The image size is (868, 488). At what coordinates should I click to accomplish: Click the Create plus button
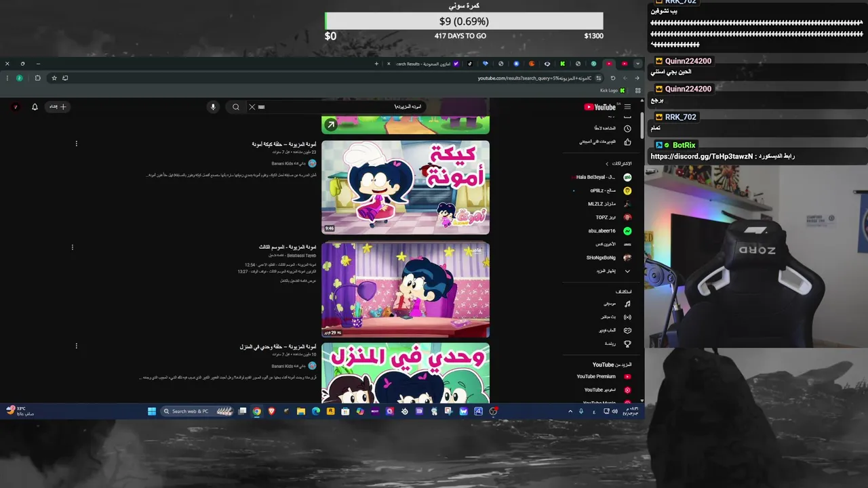coord(58,106)
